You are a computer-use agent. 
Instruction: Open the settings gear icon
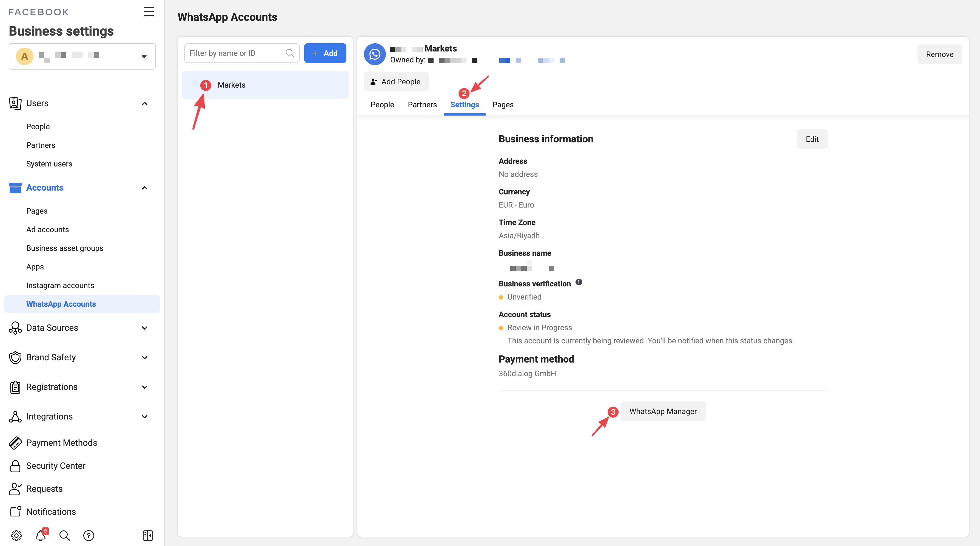16,536
